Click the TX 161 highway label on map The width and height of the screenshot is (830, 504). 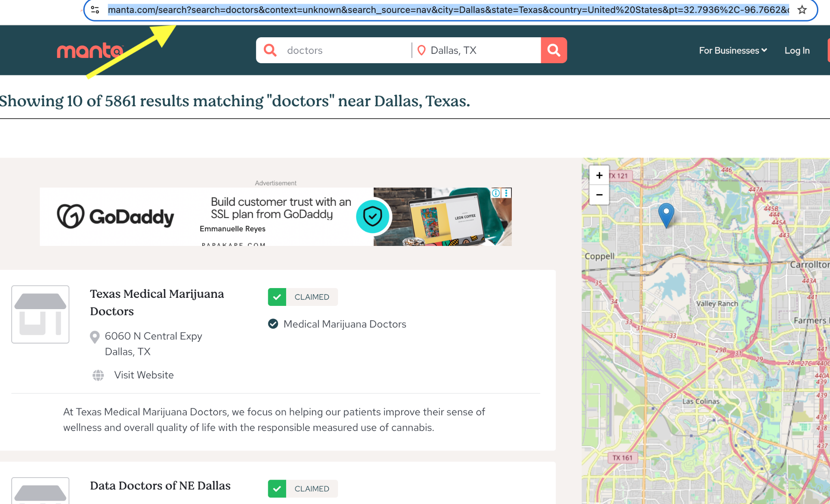tap(622, 458)
